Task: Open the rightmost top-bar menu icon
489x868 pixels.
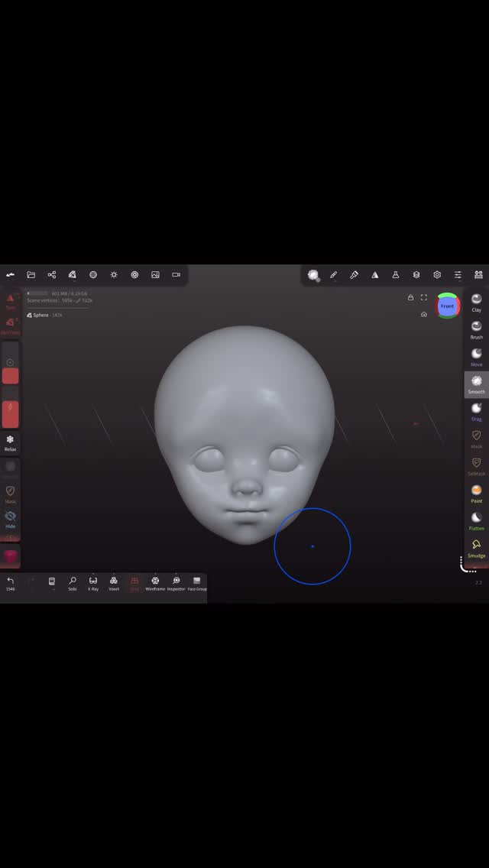Action: 478,274
